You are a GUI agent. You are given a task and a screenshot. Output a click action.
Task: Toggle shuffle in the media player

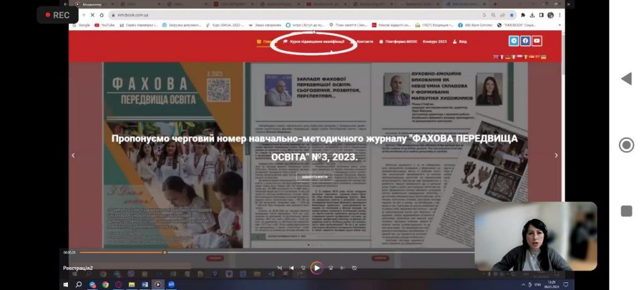click(280, 268)
